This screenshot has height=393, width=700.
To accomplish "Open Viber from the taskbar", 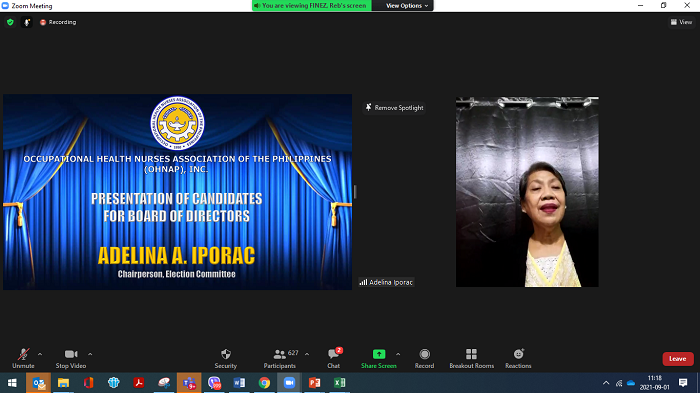I will point(214,383).
